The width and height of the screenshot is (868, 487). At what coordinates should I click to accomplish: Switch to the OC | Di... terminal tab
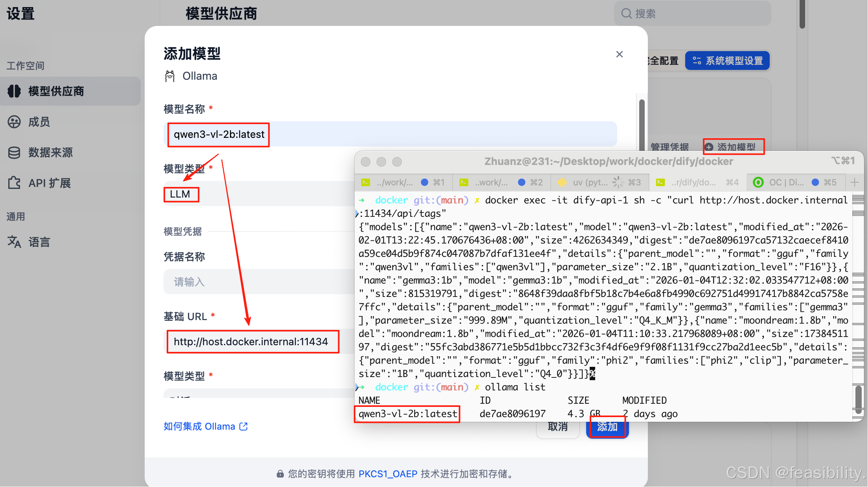coord(786,182)
